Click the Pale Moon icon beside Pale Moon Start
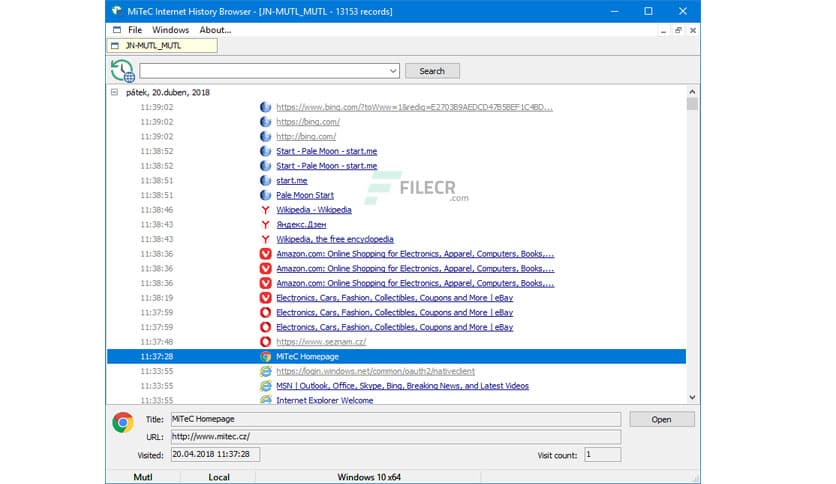 point(265,195)
